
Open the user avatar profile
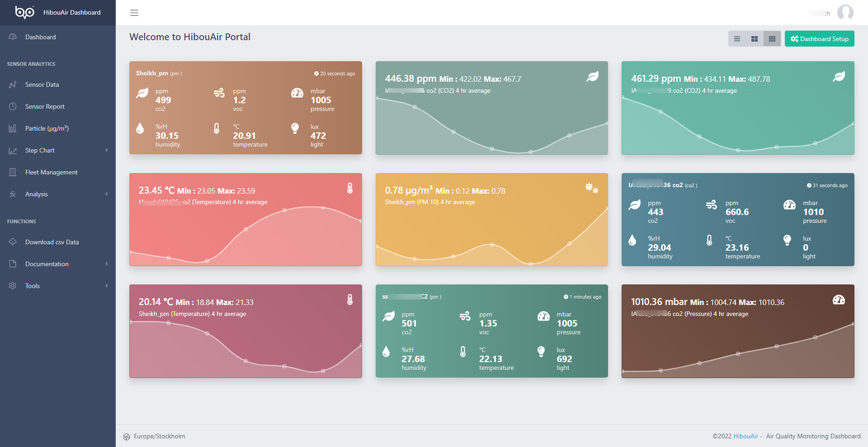coord(845,13)
